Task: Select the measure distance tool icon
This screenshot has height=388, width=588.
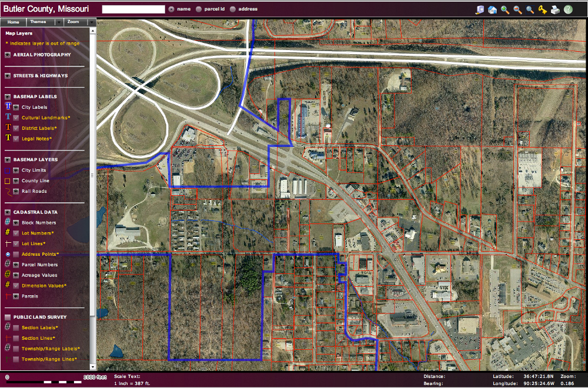Action: click(480, 9)
